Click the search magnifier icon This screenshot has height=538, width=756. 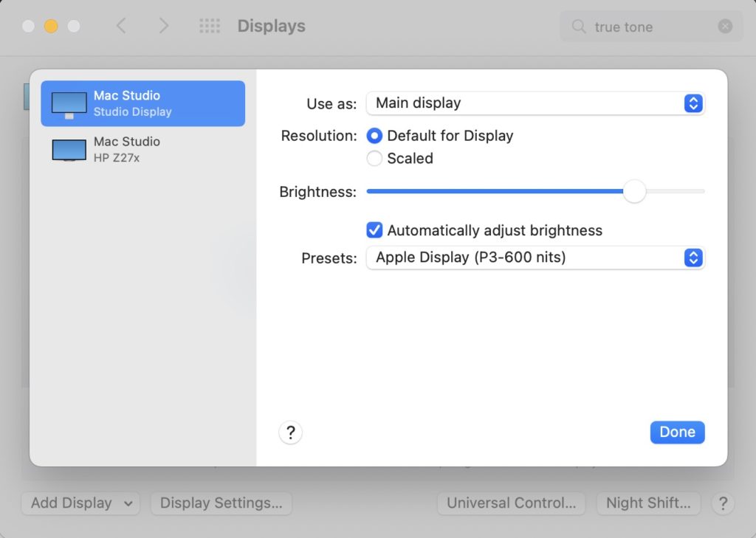coord(579,26)
